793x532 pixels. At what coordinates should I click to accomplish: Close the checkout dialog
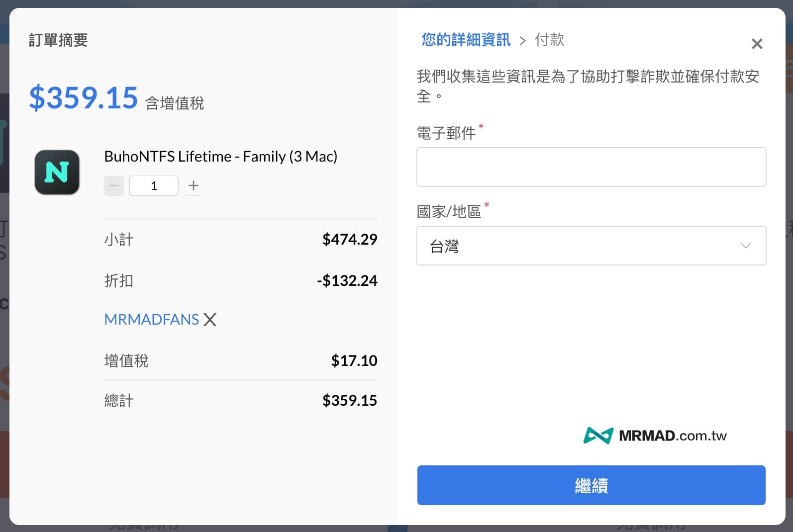pyautogui.click(x=757, y=44)
